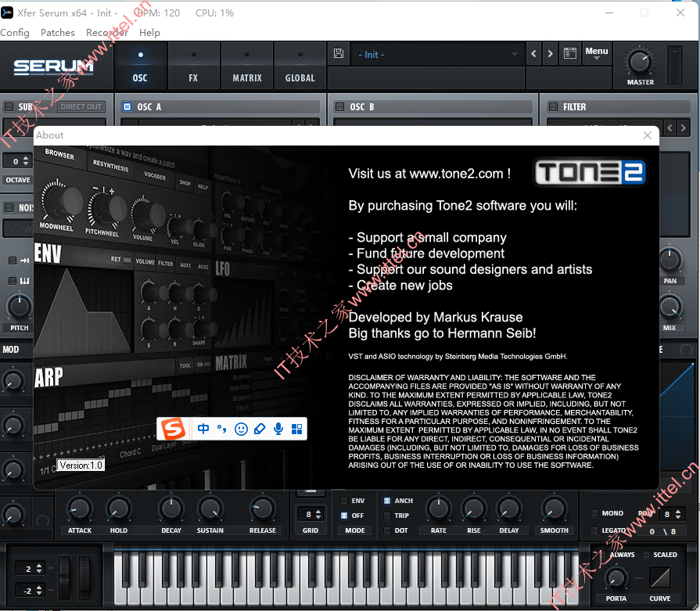Toggle the LFO ANCH checkbox
Image resolution: width=700 pixels, height=611 pixels.
(387, 501)
